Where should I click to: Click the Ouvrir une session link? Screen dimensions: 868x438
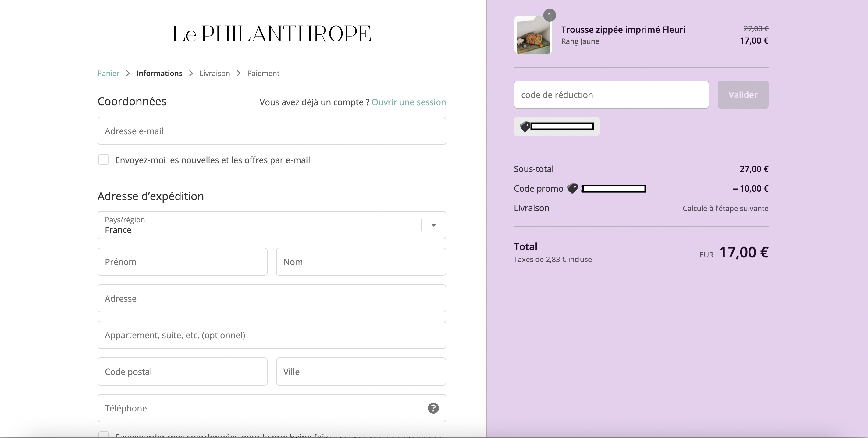click(409, 102)
